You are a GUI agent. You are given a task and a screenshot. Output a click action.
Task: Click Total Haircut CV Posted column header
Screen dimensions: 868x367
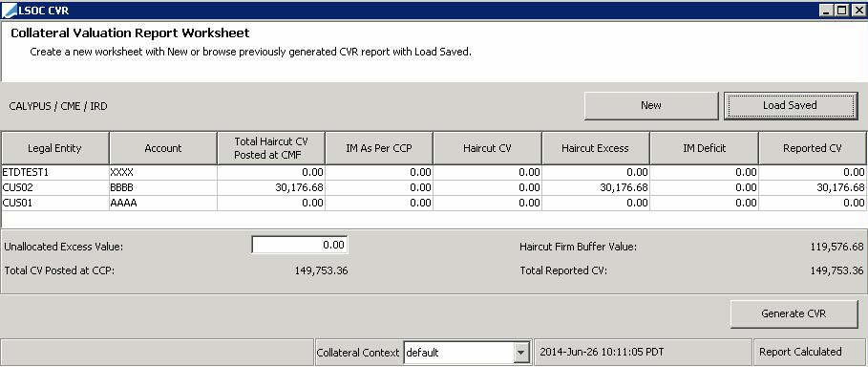(271, 148)
